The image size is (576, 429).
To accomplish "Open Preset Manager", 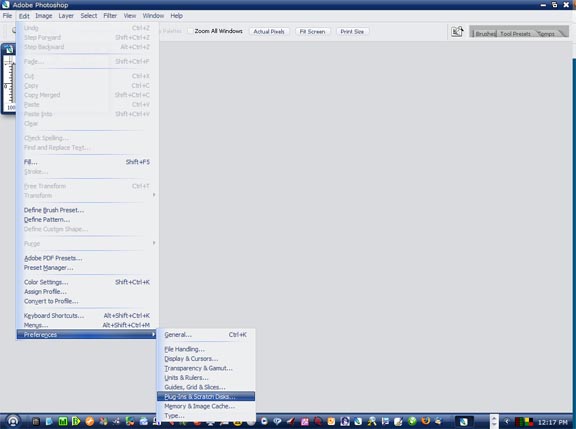I will click(87, 268).
